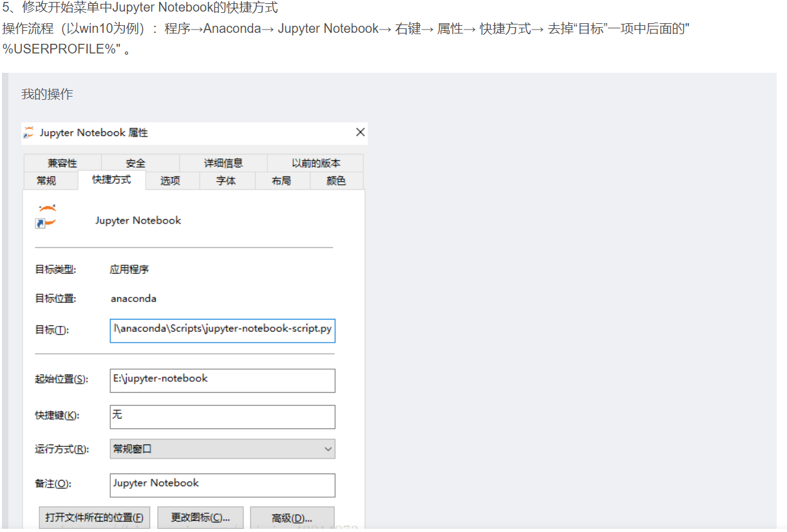
Task: Click the 目标位置: label
Action: click(55, 299)
